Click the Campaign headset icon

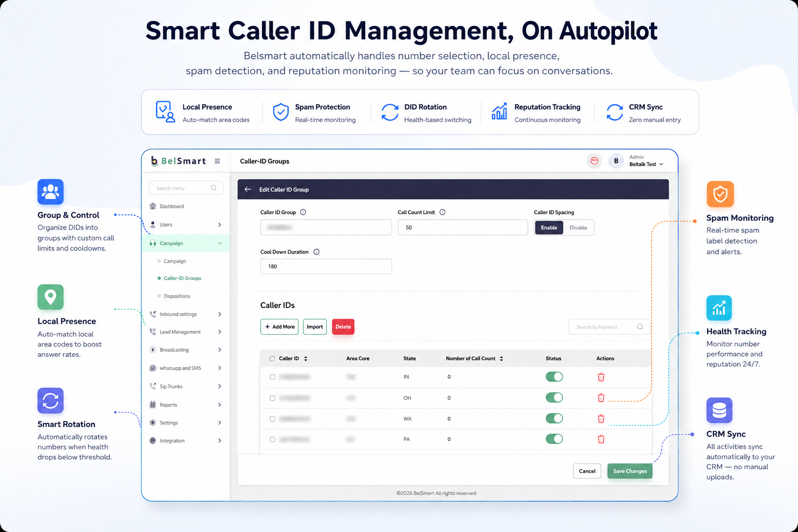pos(153,243)
